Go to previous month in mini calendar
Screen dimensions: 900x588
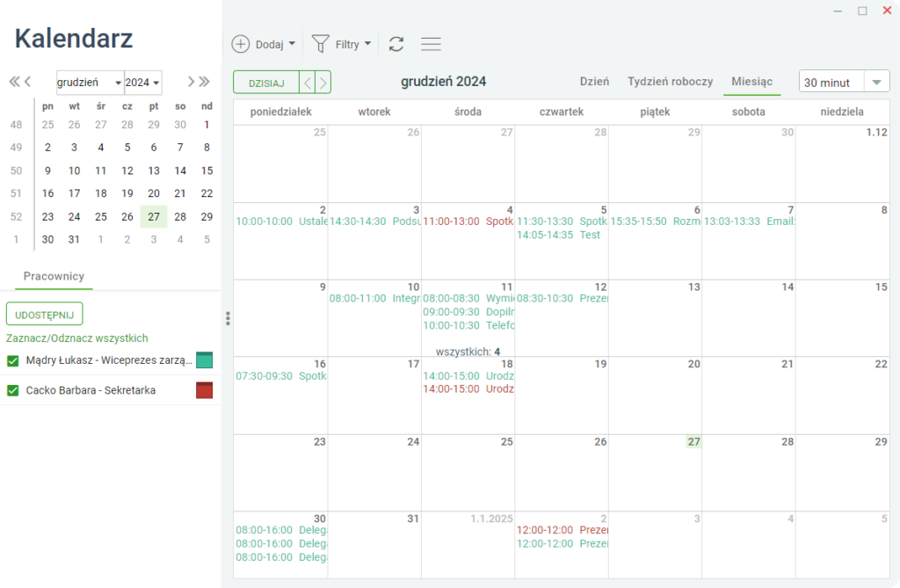(27, 82)
